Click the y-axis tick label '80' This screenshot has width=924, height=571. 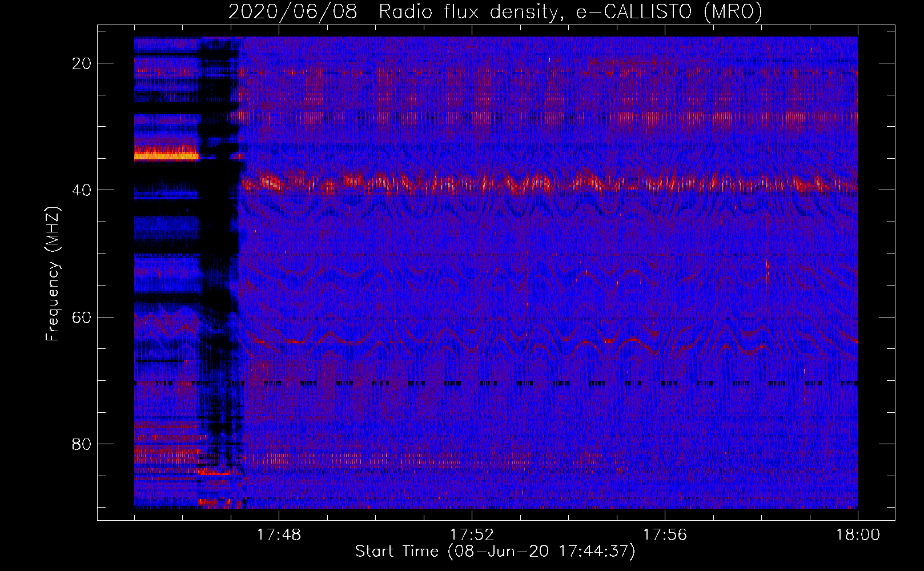pyautogui.click(x=82, y=444)
